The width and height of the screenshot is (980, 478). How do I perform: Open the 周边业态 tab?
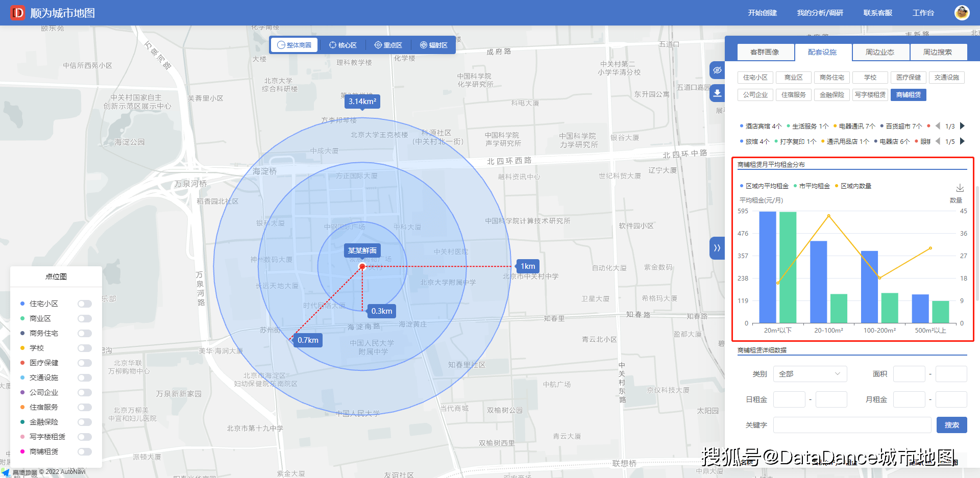pos(880,52)
